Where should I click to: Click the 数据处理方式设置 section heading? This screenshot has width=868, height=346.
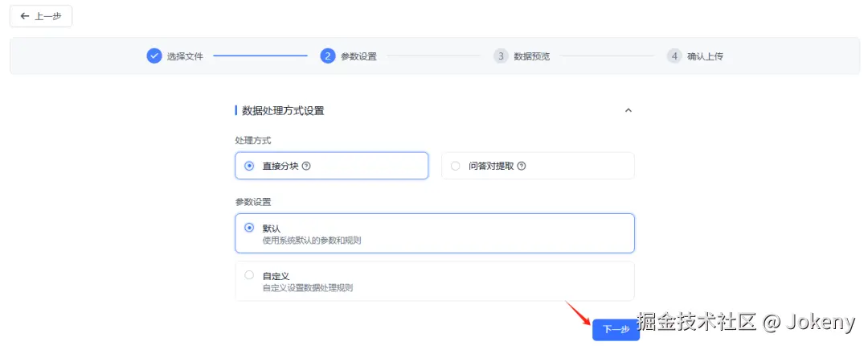(283, 111)
